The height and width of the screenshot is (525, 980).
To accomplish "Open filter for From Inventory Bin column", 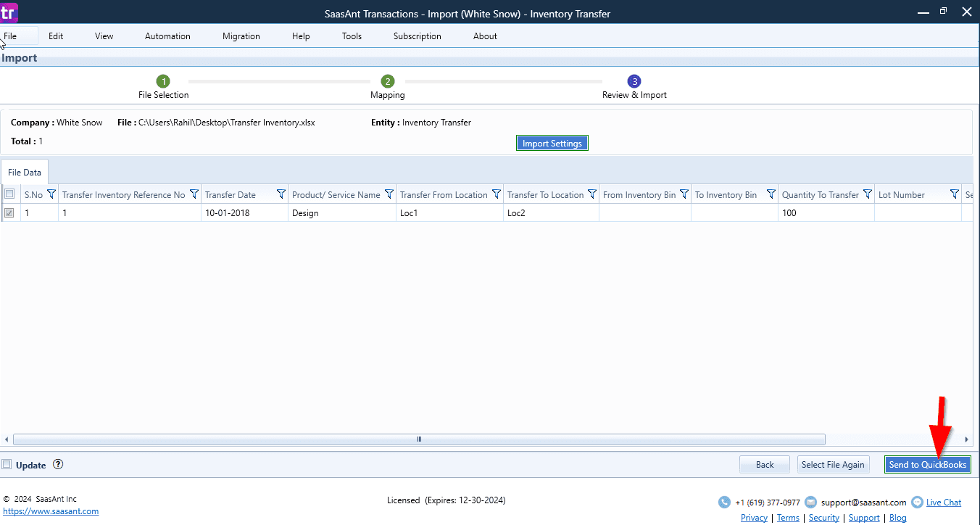I will pyautogui.click(x=684, y=194).
